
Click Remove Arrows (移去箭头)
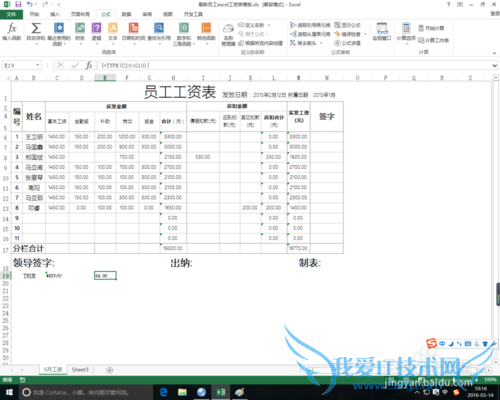tap(303, 43)
